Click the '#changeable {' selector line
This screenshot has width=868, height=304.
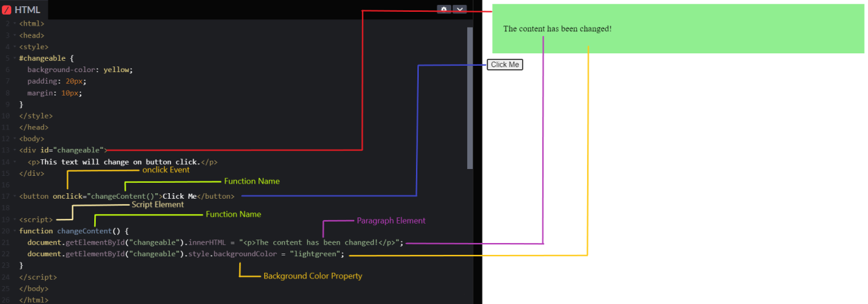(46, 58)
